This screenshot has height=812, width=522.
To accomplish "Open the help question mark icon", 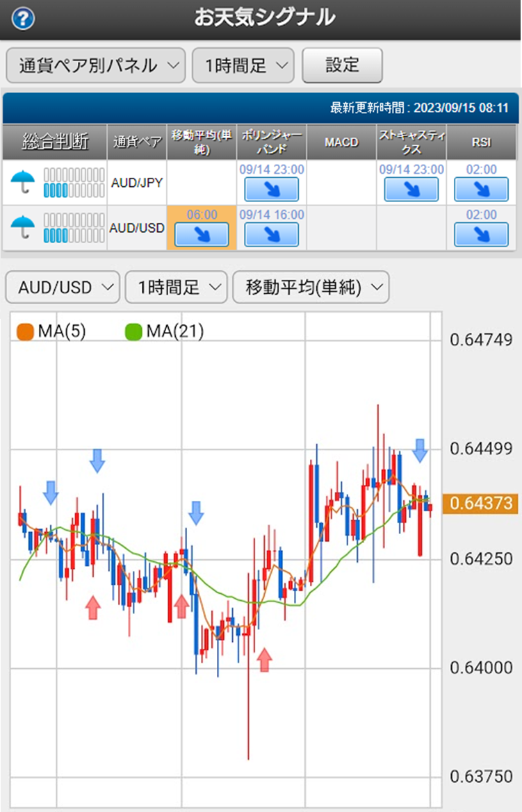I will [24, 19].
